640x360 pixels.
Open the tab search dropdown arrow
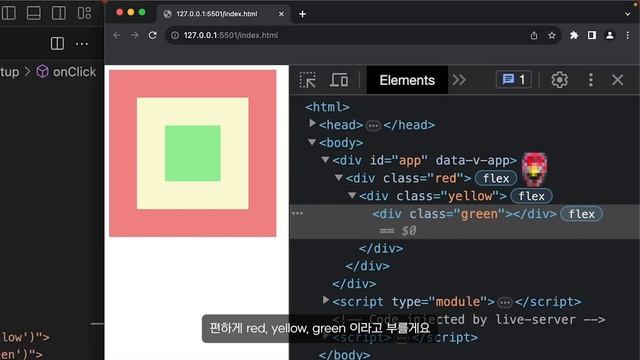[x=627, y=14]
